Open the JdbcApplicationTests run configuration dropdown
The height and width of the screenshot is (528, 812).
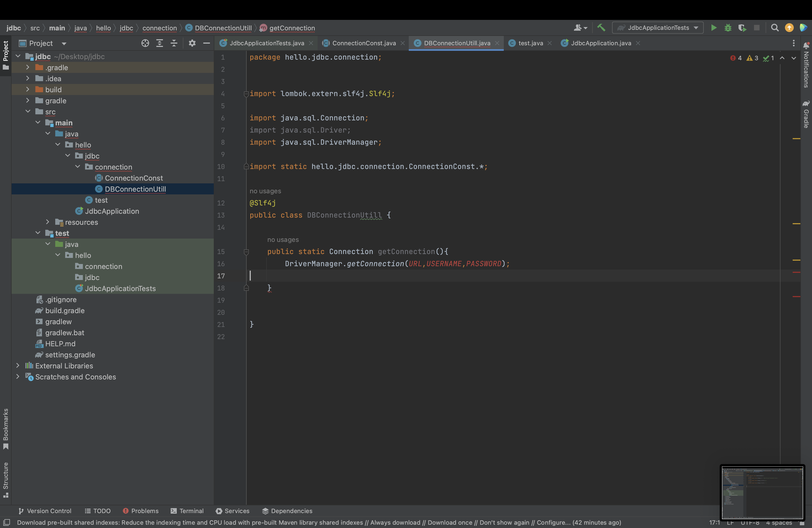click(658, 28)
